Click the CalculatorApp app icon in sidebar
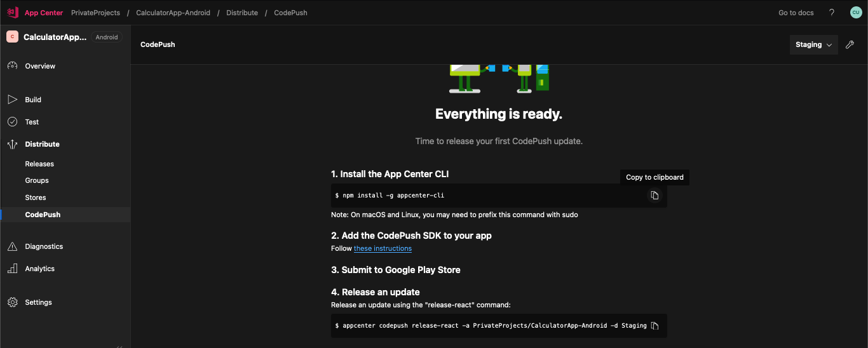Screen dimensions: 868x348 pos(12,37)
